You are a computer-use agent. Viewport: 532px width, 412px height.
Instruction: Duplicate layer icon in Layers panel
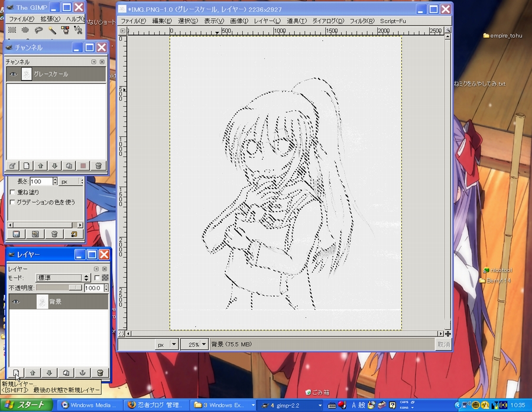66,372
